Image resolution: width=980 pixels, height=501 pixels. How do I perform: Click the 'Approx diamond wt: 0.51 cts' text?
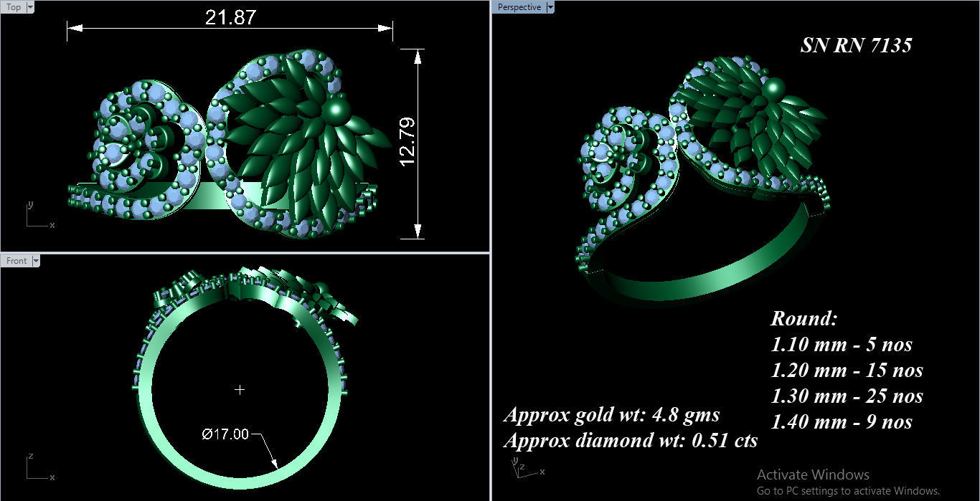click(631, 440)
